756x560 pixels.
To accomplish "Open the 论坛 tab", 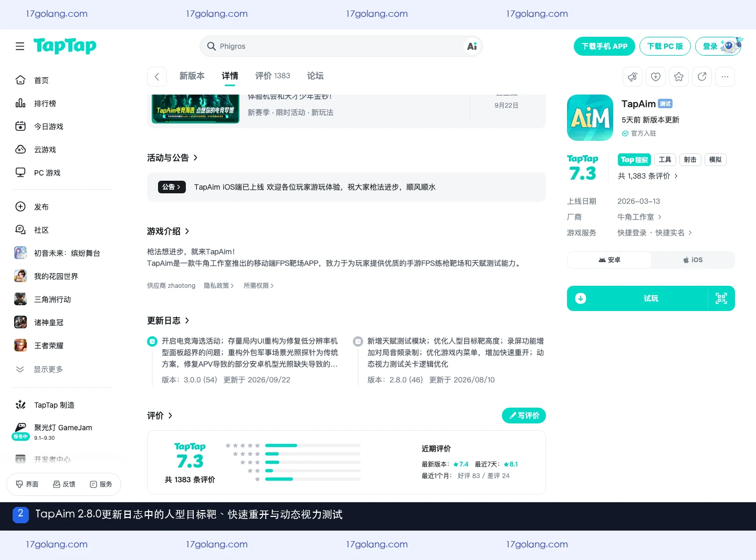I will [x=315, y=76].
